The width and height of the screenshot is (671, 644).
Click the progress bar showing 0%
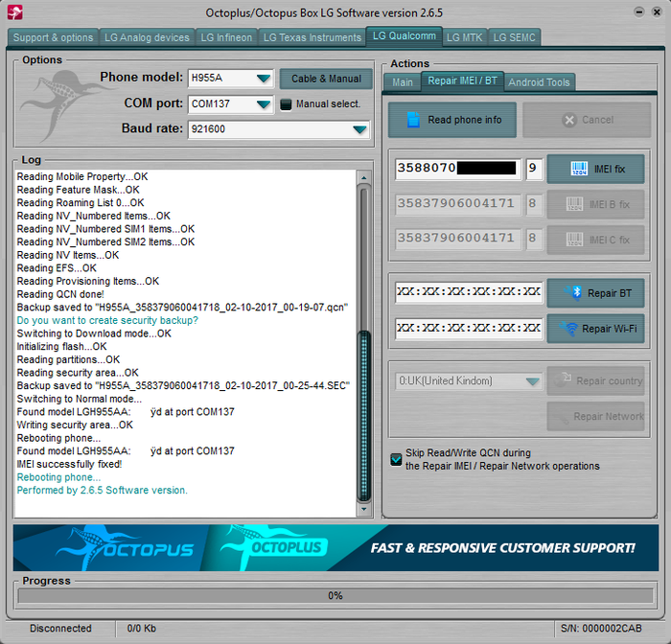coord(335,595)
